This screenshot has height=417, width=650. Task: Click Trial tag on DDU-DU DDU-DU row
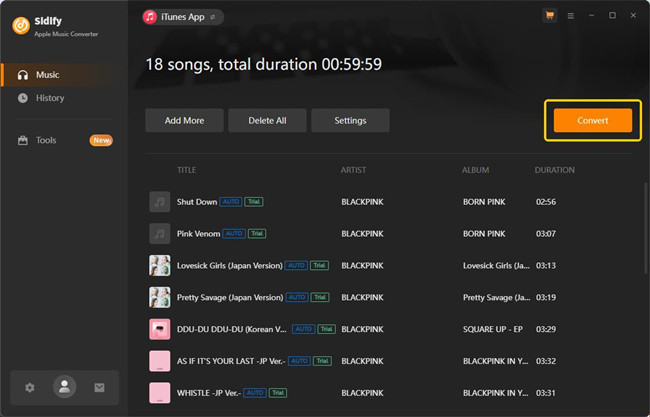click(327, 329)
